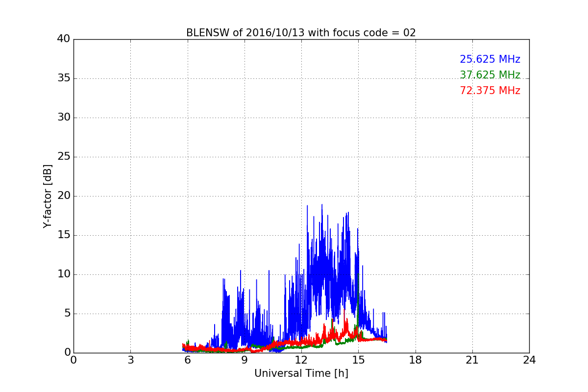
Task: Click the x-axis tick label 3
Action: point(130,360)
